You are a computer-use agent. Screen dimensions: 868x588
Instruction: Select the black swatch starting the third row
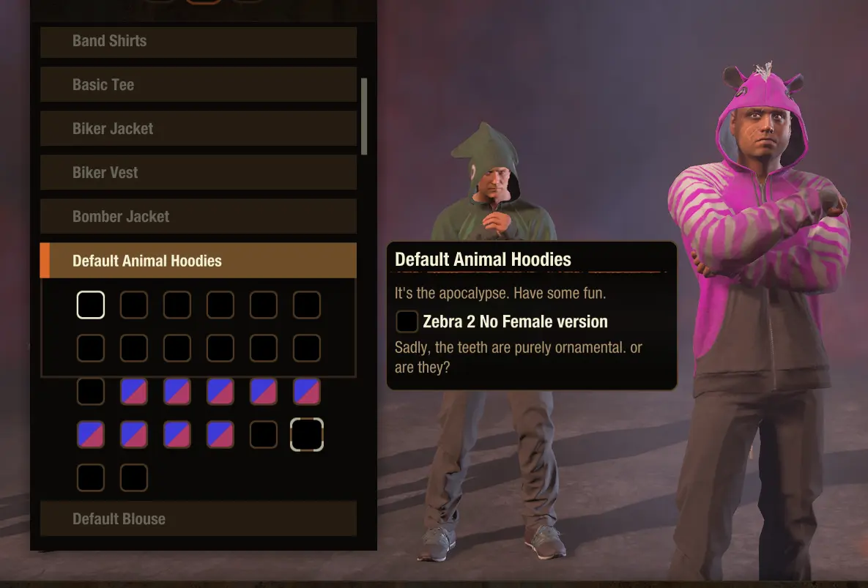(91, 391)
